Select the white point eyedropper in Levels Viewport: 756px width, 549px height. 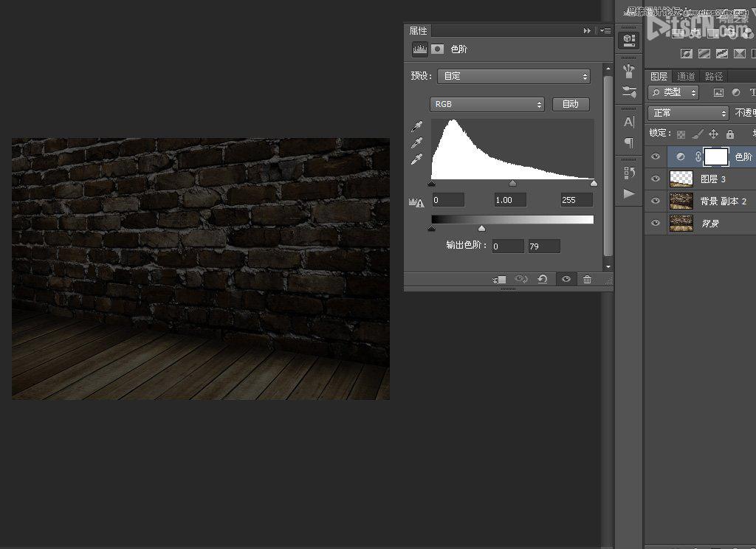(417, 159)
